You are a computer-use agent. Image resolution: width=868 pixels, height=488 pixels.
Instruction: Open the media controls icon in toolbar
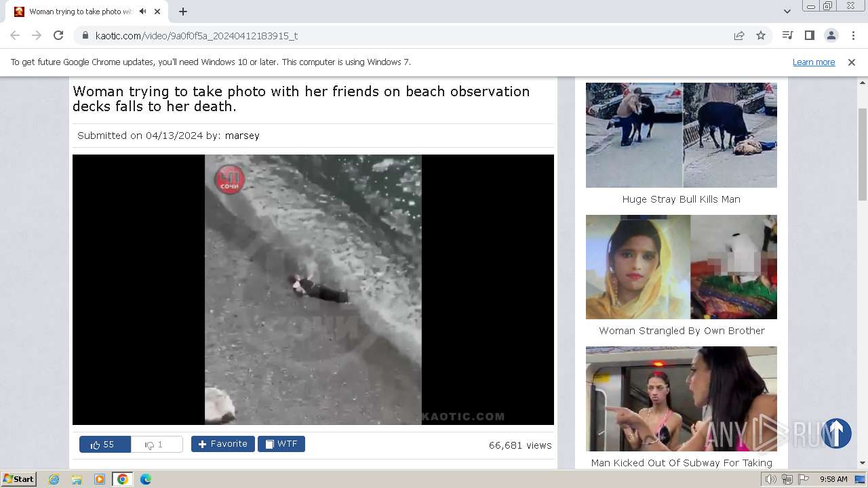787,35
